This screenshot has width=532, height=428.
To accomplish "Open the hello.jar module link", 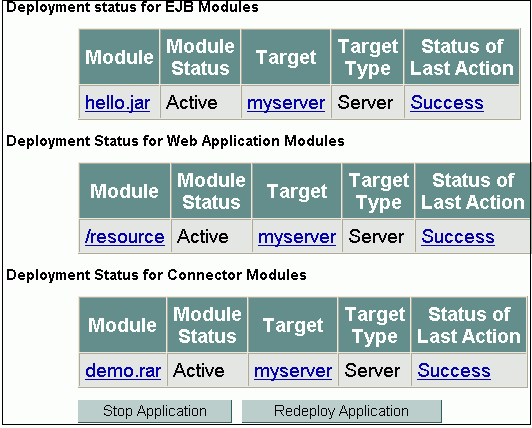I will point(117,103).
